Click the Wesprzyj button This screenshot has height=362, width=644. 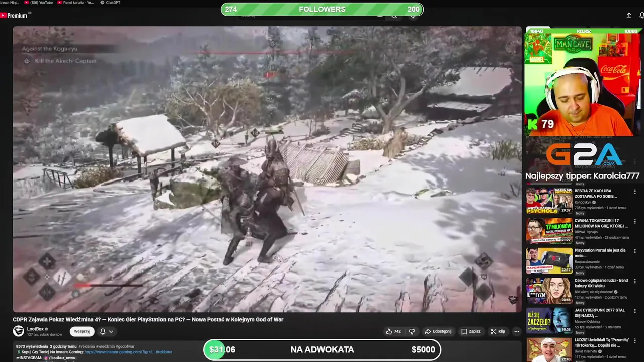[x=82, y=331]
